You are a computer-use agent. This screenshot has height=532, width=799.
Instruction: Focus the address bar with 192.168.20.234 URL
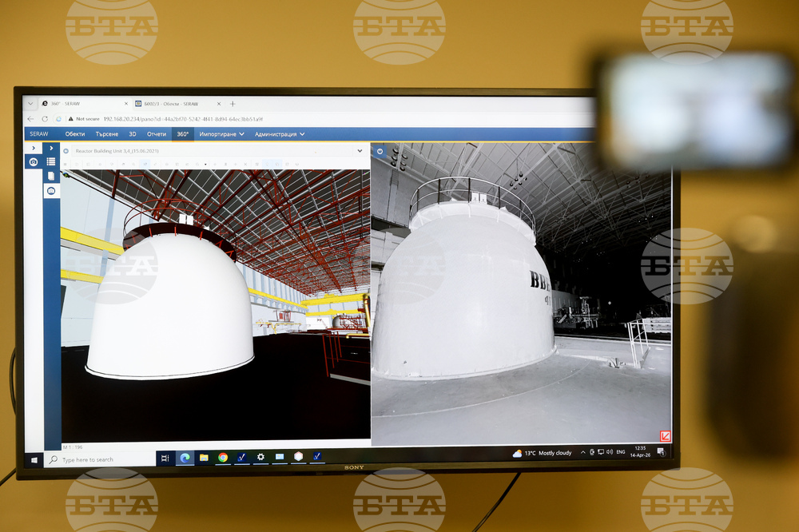(184, 119)
